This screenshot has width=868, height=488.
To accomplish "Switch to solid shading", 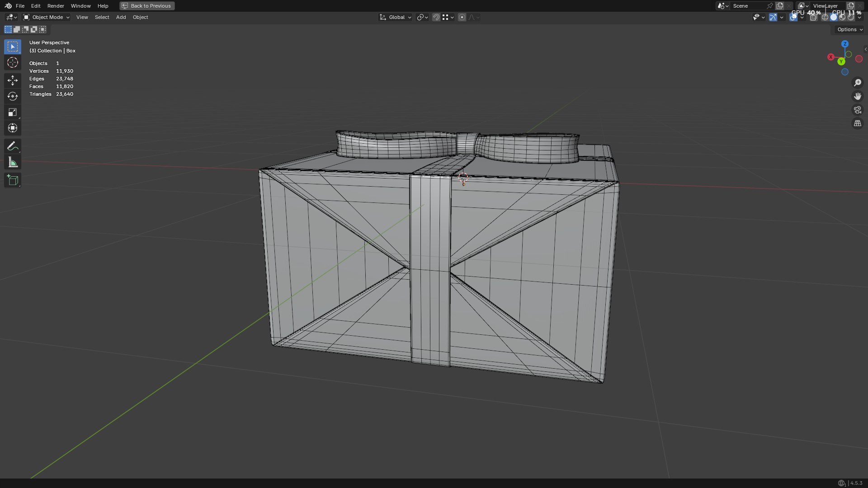I will click(x=834, y=17).
